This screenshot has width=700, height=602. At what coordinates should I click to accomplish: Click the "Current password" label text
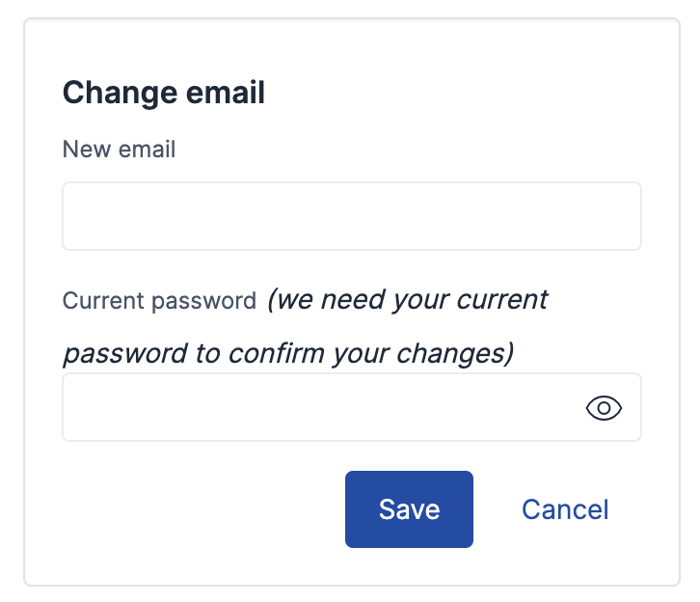pos(159,300)
